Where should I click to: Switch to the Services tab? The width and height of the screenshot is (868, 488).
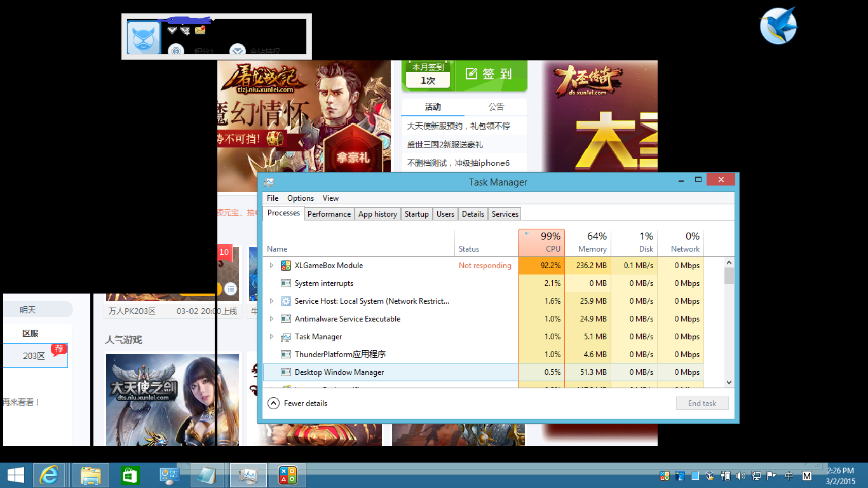tap(505, 214)
